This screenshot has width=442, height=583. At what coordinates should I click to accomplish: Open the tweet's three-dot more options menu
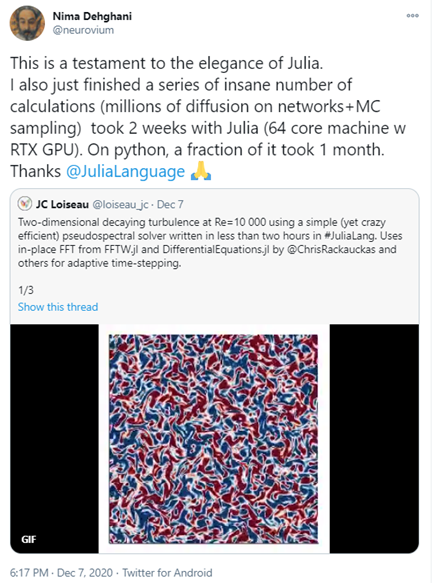pyautogui.click(x=412, y=16)
